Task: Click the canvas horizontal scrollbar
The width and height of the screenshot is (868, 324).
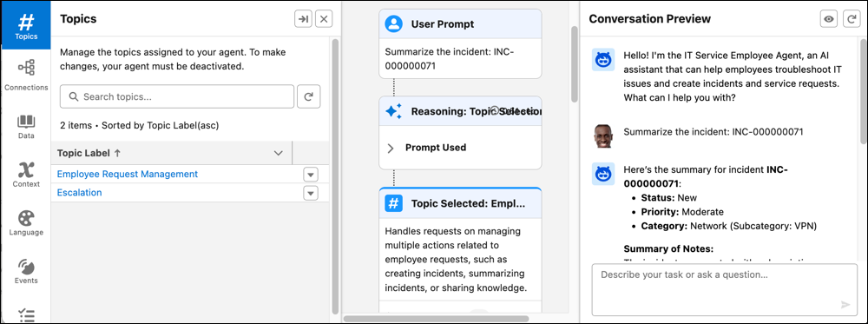Action: (x=437, y=319)
